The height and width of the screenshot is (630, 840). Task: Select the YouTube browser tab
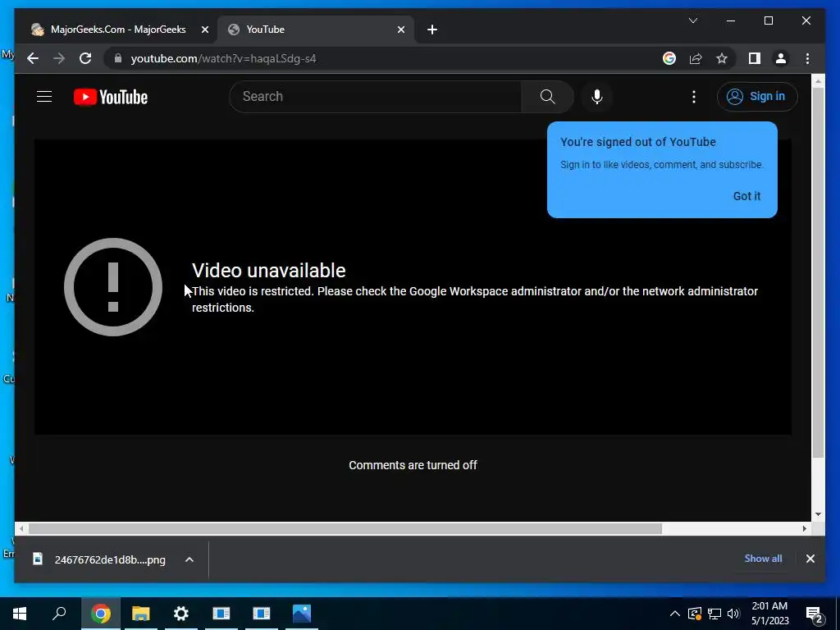316,30
